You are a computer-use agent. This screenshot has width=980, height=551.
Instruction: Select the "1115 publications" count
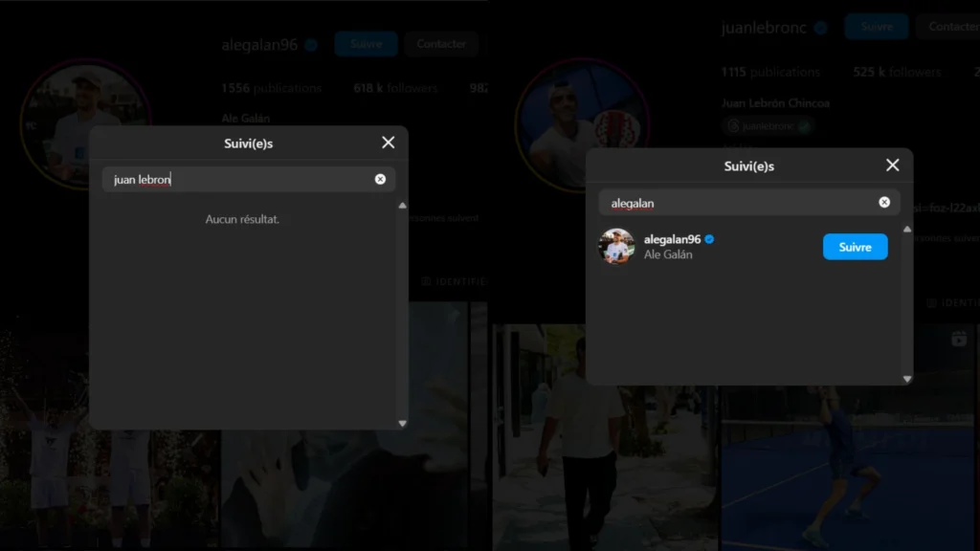(x=770, y=72)
